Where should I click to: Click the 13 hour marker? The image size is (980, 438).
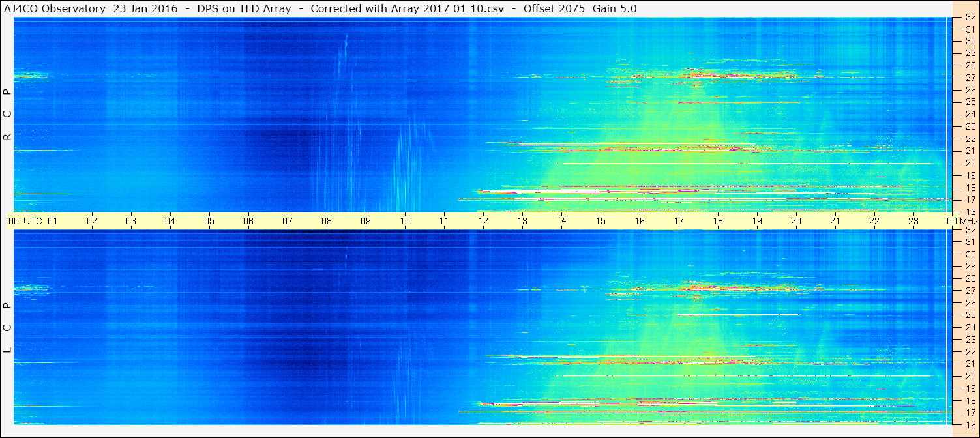click(522, 221)
